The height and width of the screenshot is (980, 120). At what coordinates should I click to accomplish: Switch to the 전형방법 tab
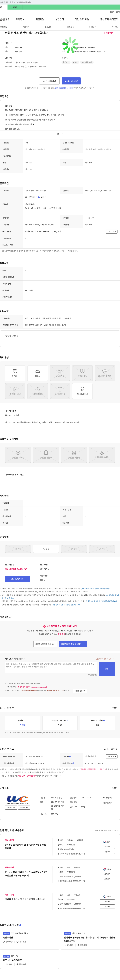click(x=93, y=27)
